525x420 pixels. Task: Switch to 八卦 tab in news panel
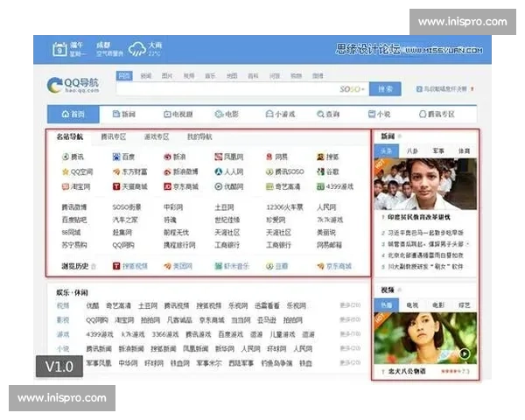click(412, 151)
